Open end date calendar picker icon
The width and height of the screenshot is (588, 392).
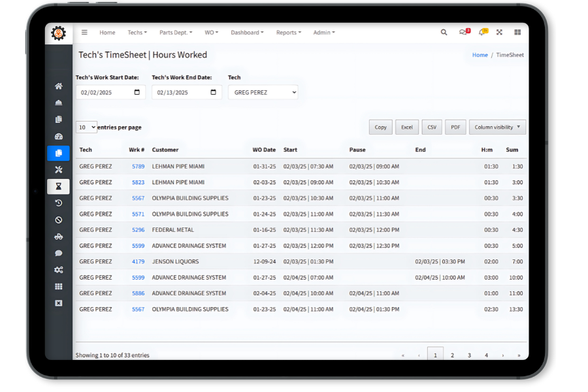(x=214, y=92)
